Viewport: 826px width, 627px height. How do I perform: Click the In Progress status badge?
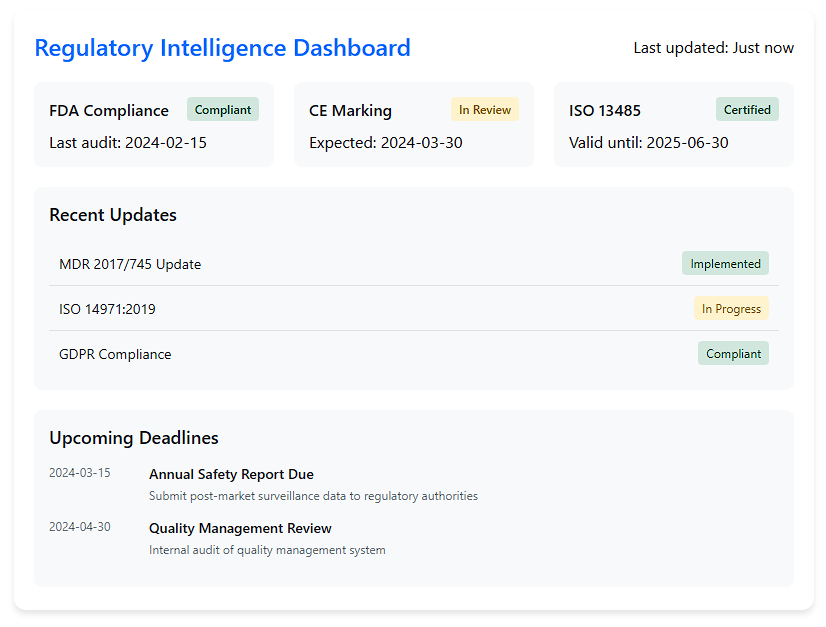[731, 309]
